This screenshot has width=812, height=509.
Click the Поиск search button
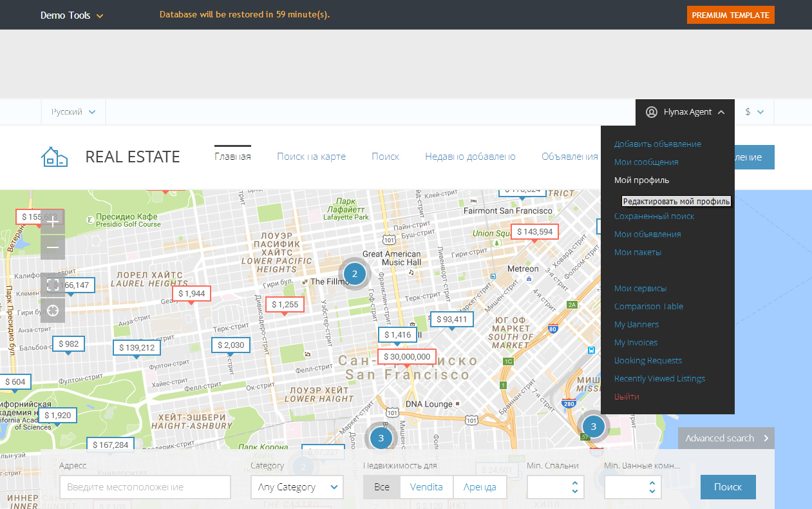(728, 487)
